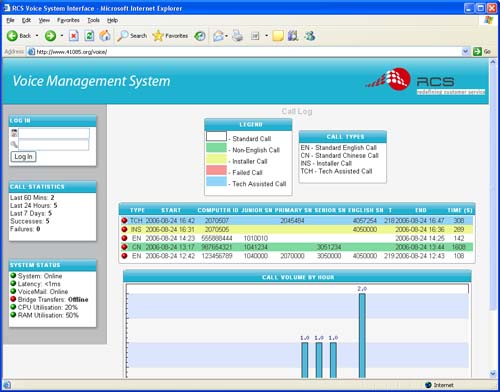
Task: Open the Help menu
Action: click(x=112, y=20)
